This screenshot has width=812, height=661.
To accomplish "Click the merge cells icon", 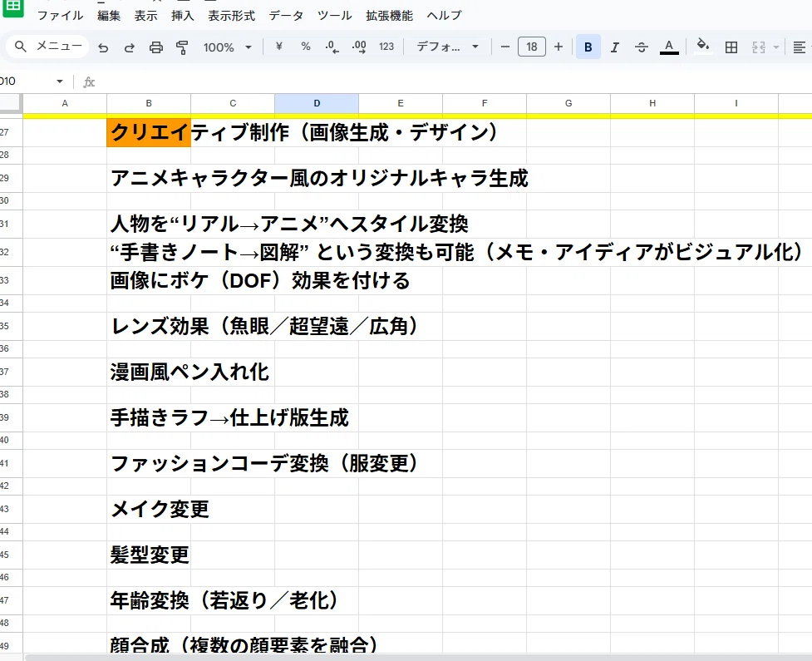I will 759,47.
